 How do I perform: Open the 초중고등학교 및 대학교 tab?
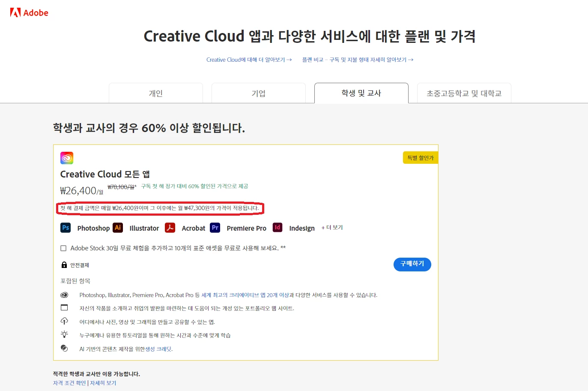[464, 93]
